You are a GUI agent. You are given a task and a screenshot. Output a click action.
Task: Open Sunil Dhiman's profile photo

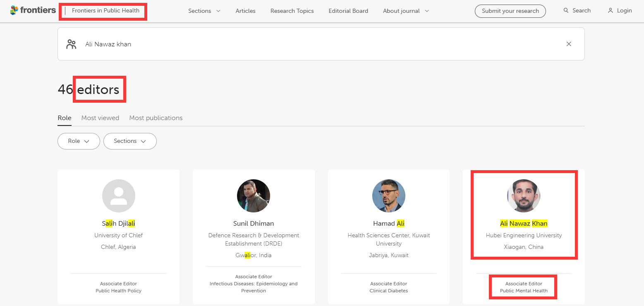pyautogui.click(x=254, y=196)
